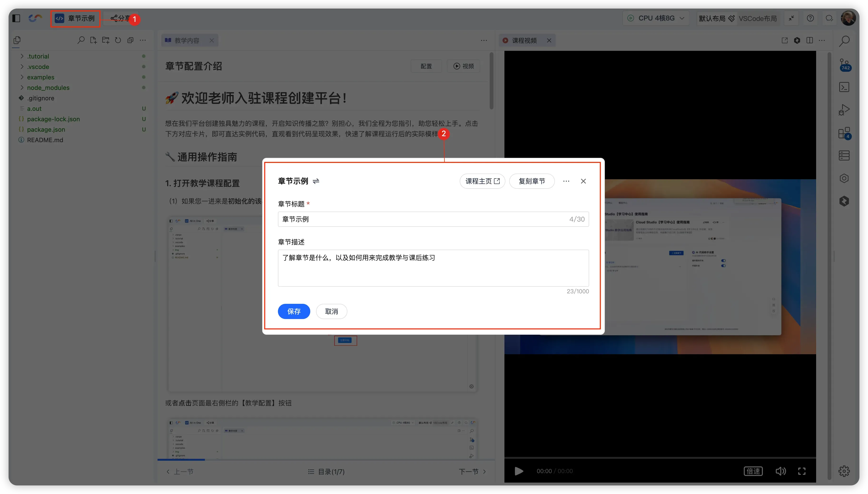Click the video progress bar

pyautogui.click(x=660, y=458)
